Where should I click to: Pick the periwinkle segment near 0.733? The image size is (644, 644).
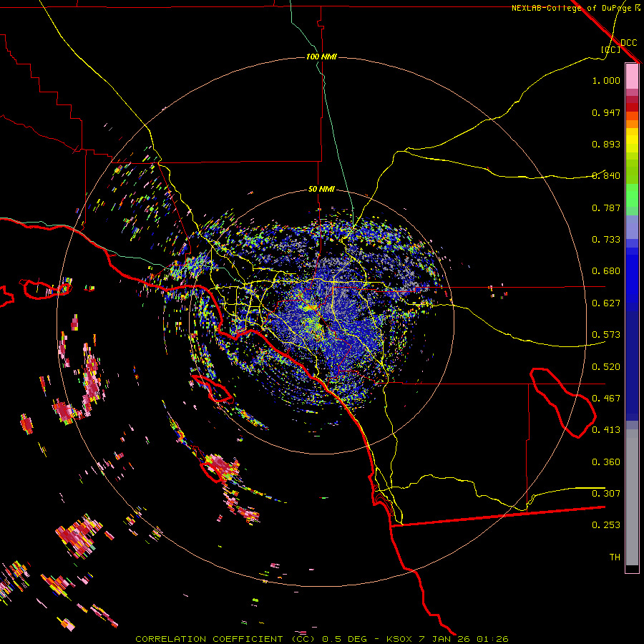pyautogui.click(x=632, y=227)
